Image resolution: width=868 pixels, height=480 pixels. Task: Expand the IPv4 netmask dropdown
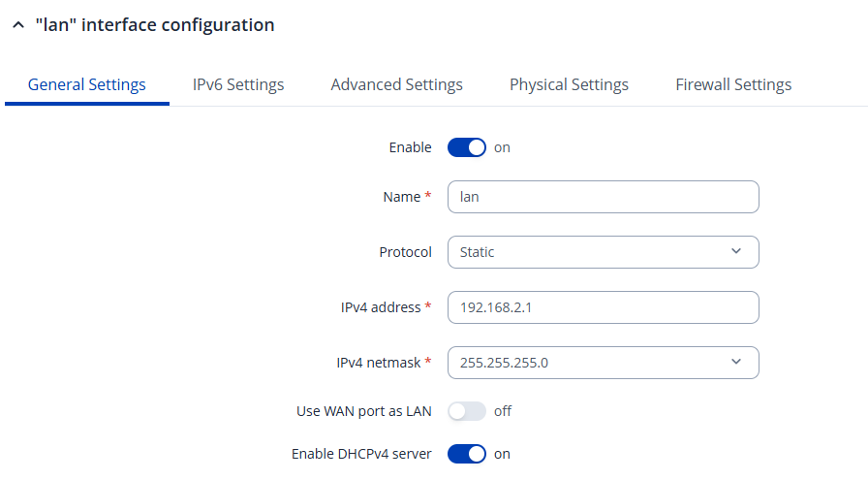[x=603, y=363]
